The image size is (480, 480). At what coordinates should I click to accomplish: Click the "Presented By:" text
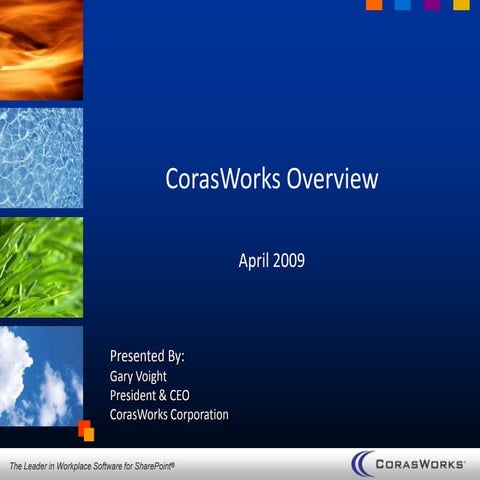tap(147, 356)
